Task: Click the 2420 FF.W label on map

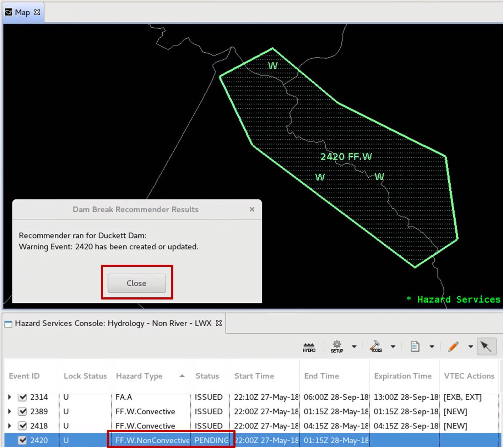Action: pyautogui.click(x=346, y=157)
